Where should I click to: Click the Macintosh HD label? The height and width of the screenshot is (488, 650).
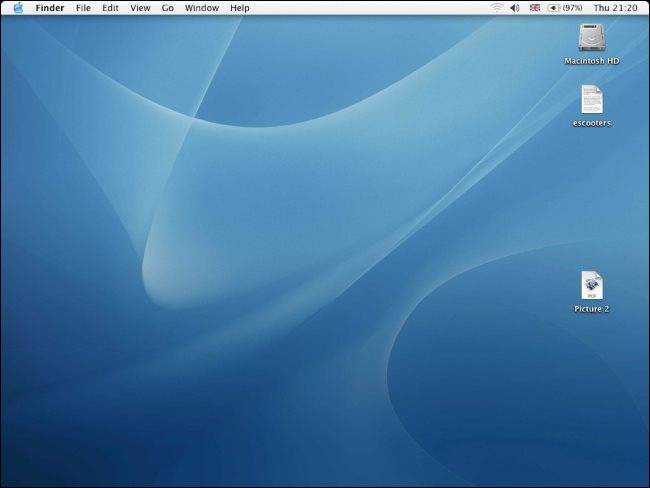pos(592,61)
